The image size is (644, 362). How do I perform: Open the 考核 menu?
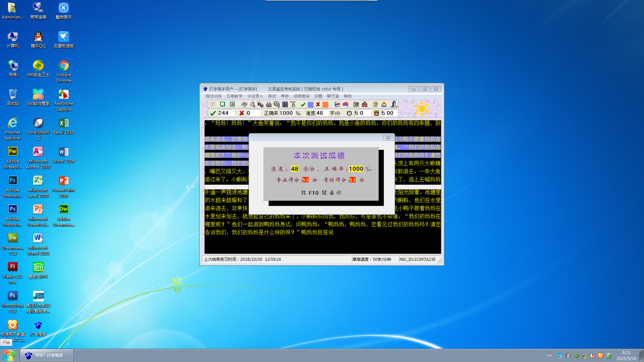285,96
